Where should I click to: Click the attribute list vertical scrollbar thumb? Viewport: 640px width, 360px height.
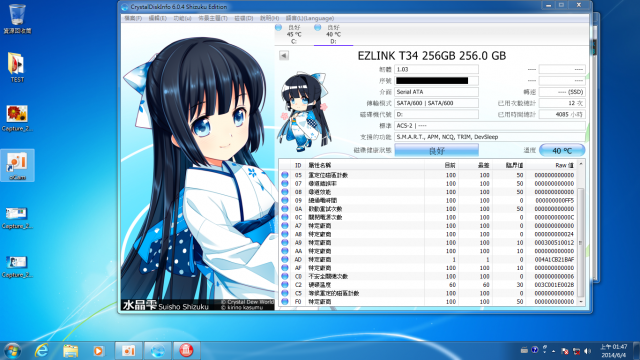tap(581, 242)
